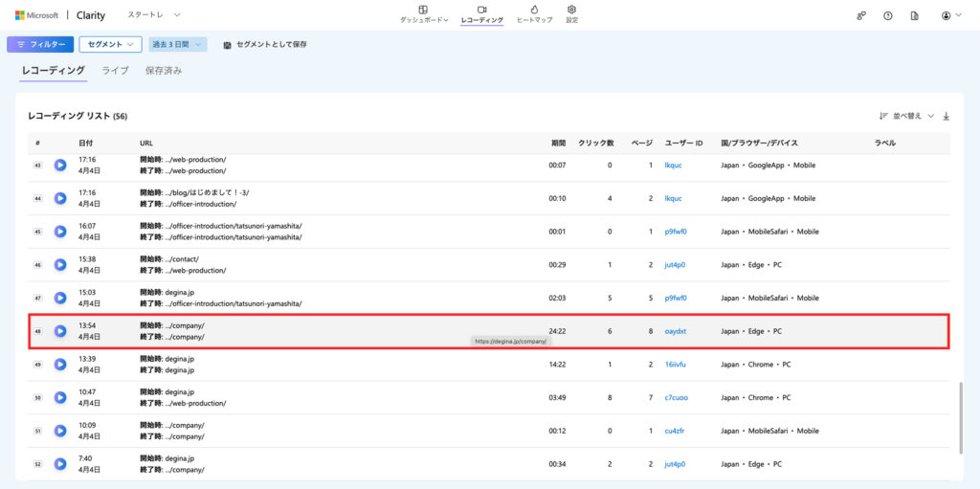Click the フィルター button
The height and width of the screenshot is (489, 980).
point(40,44)
